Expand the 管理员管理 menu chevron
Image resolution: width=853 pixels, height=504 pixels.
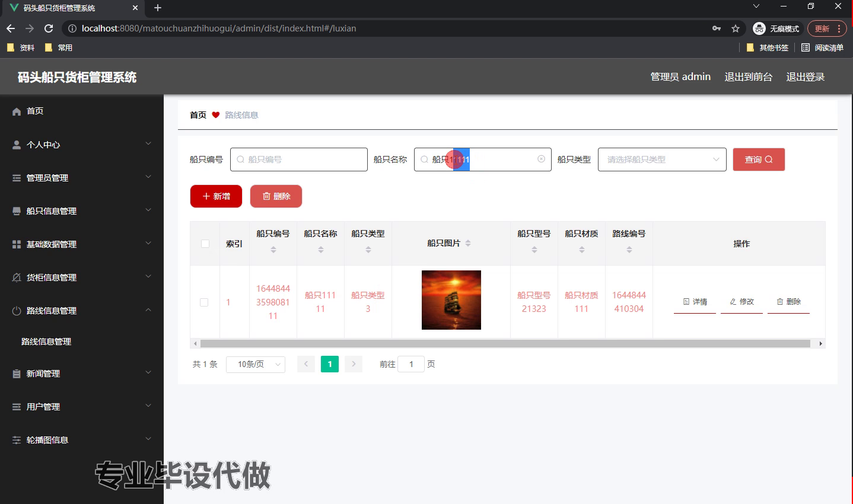coord(148,177)
